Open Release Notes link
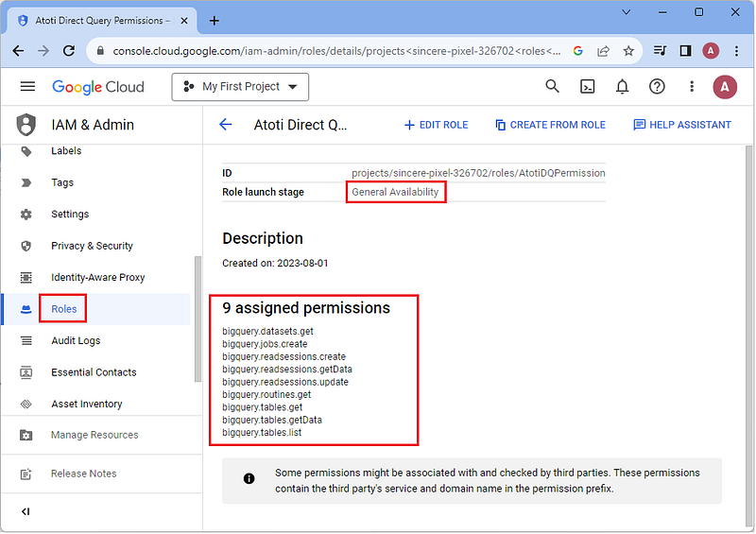756x534 pixels. [x=83, y=474]
